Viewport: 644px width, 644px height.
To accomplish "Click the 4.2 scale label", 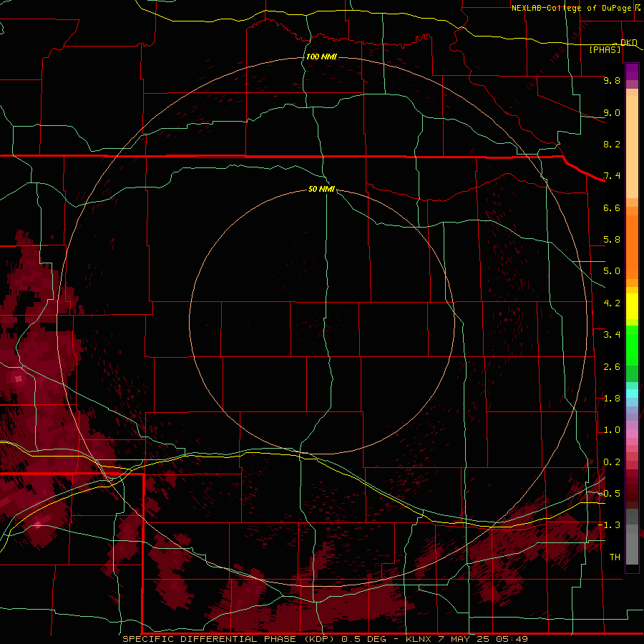I will [x=612, y=303].
